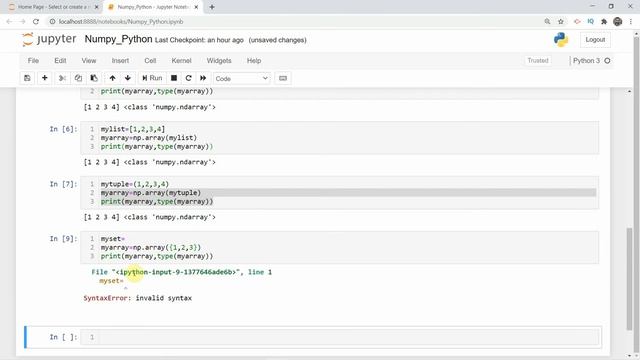640x360 pixels.
Task: Copy selected cells from the toolbar
Action: [x=78, y=78]
